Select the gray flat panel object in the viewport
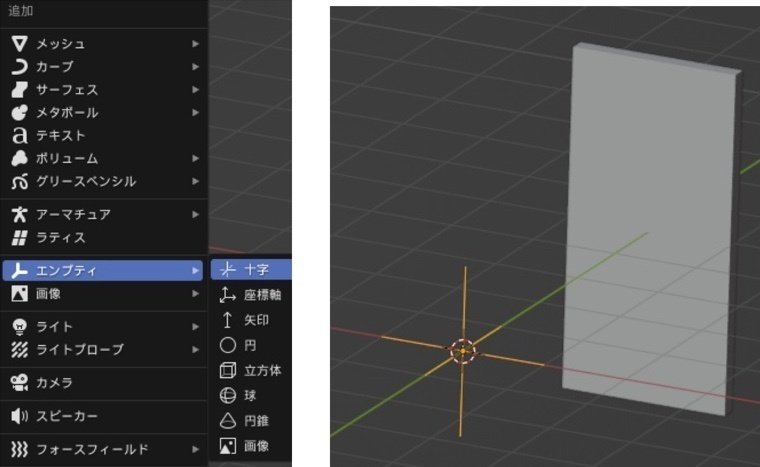This screenshot has height=467, width=760. (x=652, y=228)
